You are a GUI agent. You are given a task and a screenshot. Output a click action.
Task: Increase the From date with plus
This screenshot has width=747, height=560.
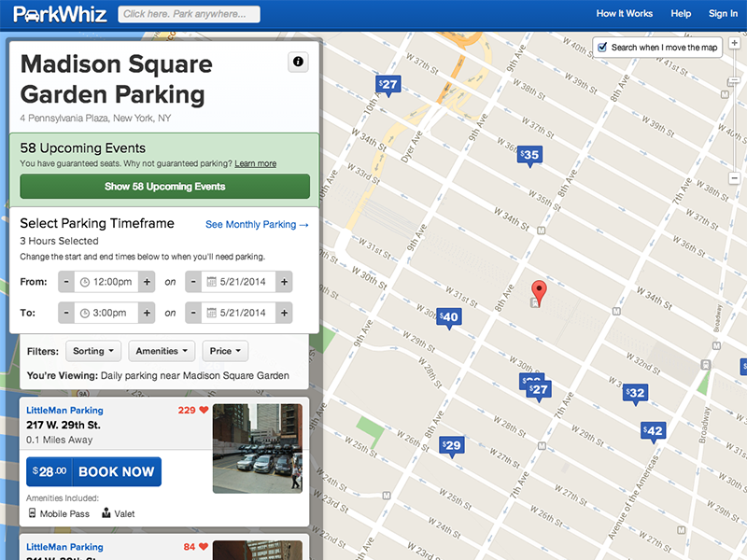pyautogui.click(x=284, y=282)
